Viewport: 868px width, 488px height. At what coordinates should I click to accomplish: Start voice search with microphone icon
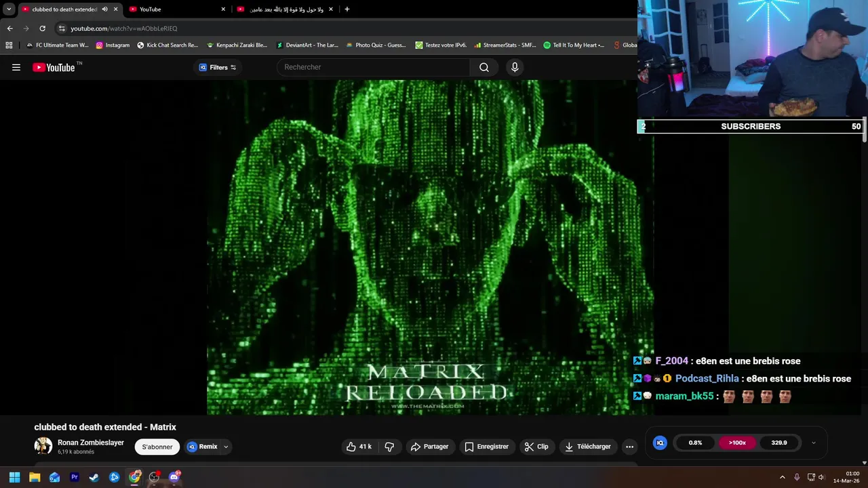(x=515, y=67)
